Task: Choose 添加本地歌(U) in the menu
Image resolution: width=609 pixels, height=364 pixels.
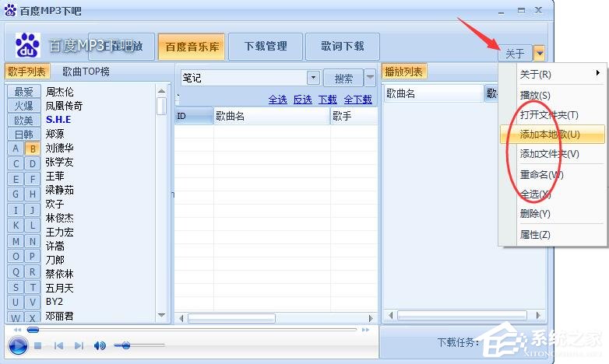Action: [552, 135]
